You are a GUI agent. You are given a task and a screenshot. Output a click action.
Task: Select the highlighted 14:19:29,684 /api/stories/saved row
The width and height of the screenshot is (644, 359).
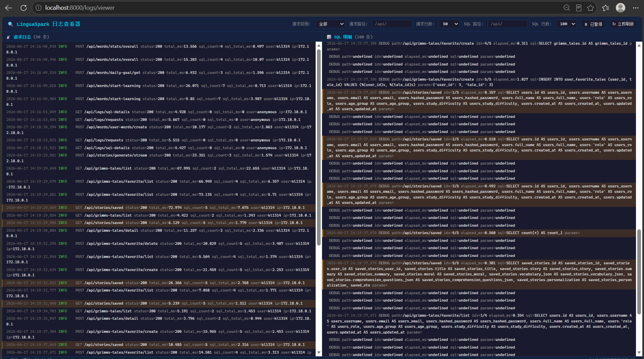pyautogui.click(x=159, y=208)
